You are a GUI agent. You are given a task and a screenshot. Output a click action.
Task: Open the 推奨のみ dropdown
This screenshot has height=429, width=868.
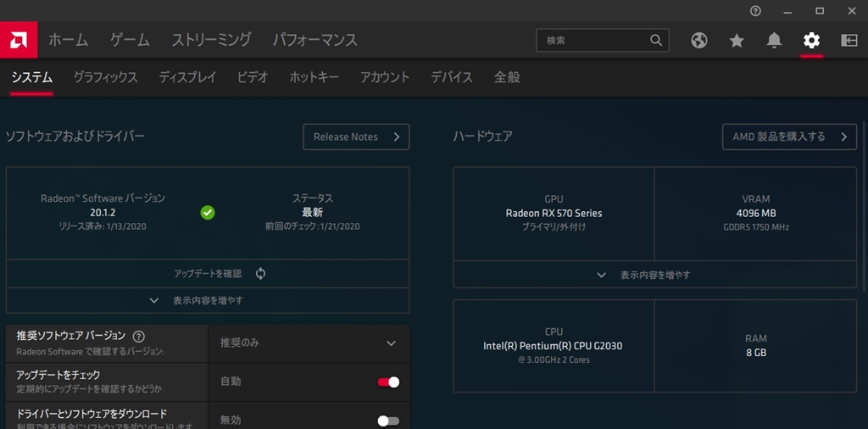(309, 343)
